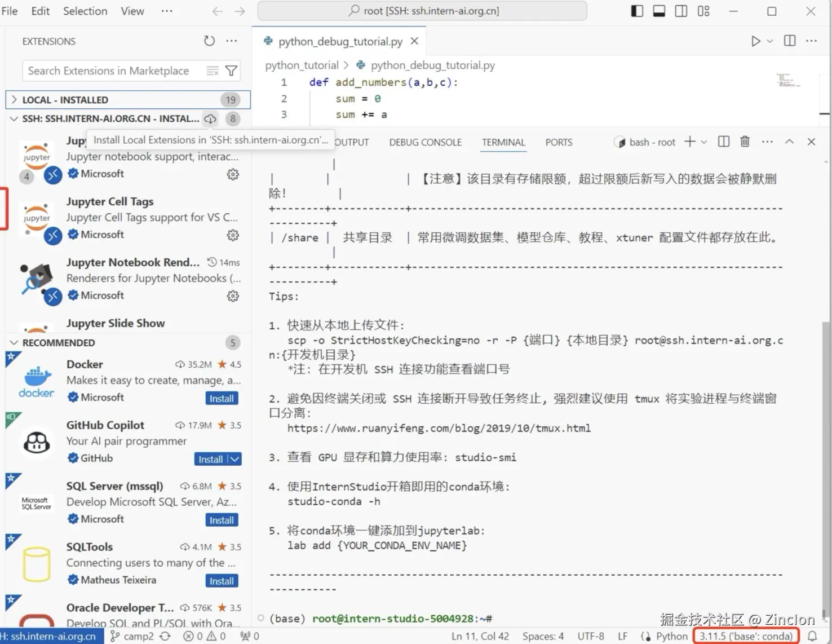Open command center search for root SSH
The height and width of the screenshot is (644, 832).
click(422, 11)
